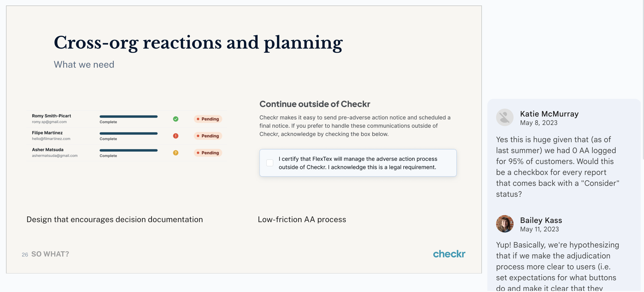Click Romy Smith-Picart's progress bar
Viewport: 644px width, 292px height.
(129, 117)
